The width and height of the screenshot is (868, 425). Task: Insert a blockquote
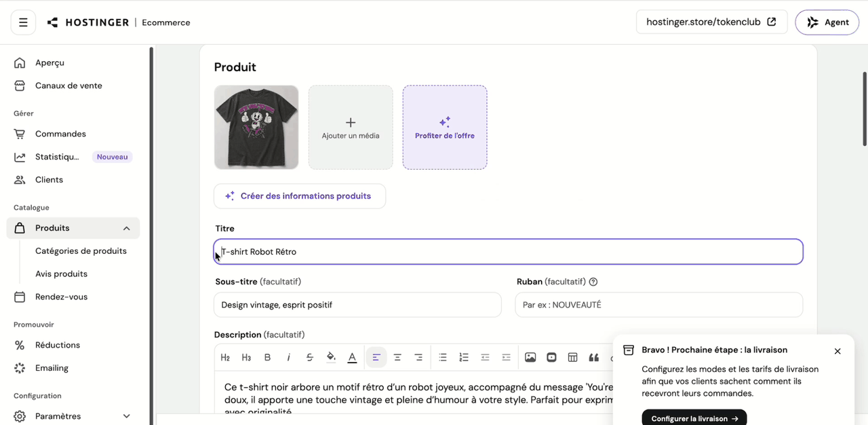pos(593,357)
